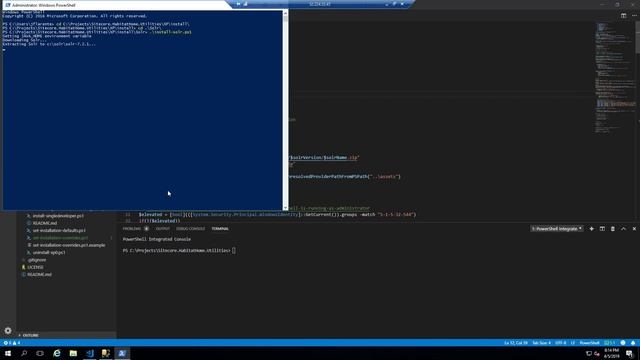
Task: Create new terminal with plus icon
Action: coord(591,229)
